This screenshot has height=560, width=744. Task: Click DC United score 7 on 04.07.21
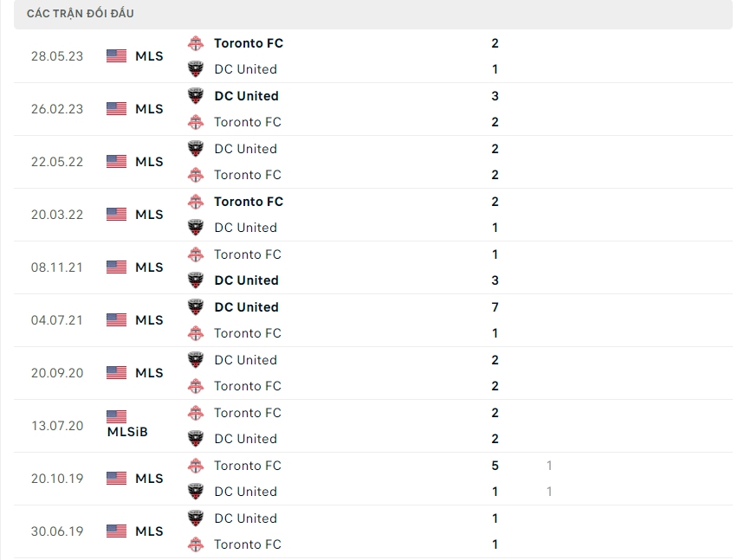pos(495,307)
